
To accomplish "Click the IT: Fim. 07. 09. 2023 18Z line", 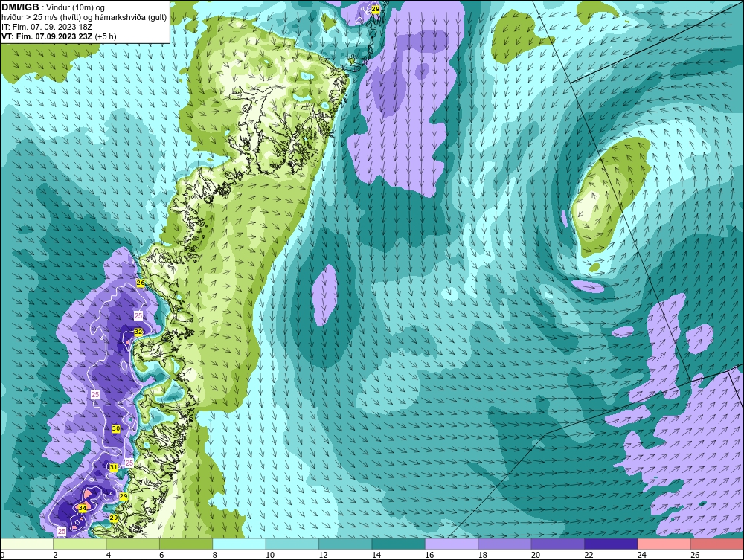I will [x=47, y=27].
